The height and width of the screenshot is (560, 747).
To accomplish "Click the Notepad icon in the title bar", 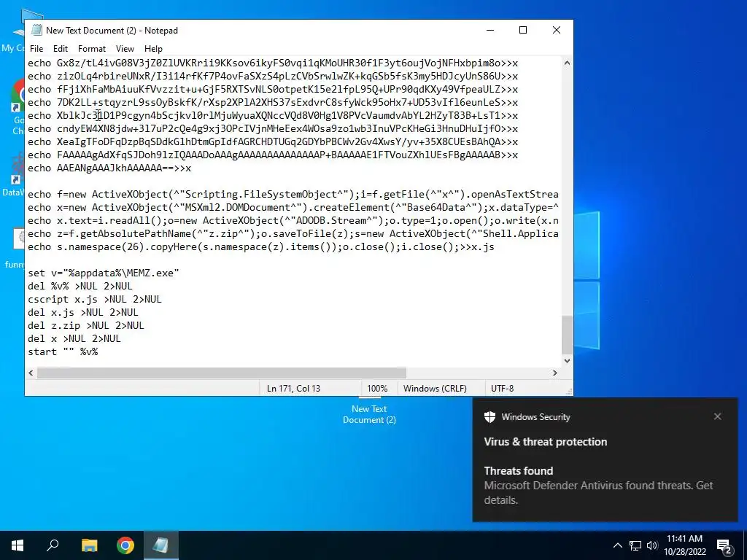I will pyautogui.click(x=36, y=30).
